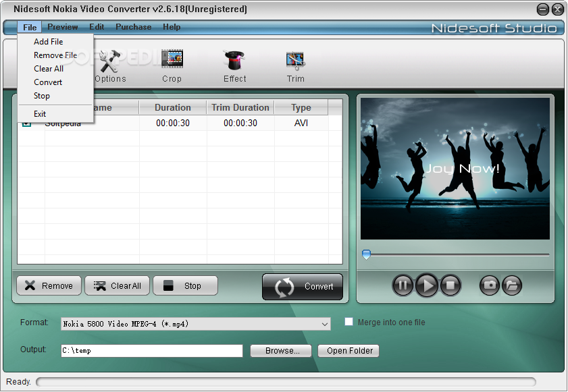
Task: Choose Add File from File menu
Action: [x=48, y=42]
